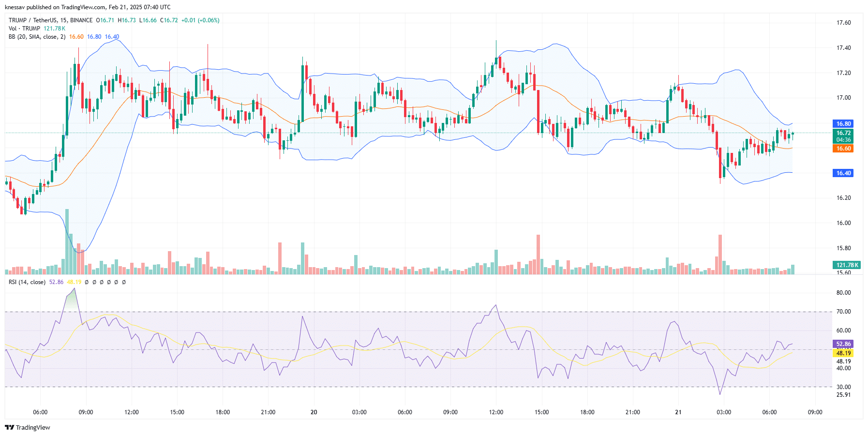The width and height of the screenshot is (868, 436).
Task: Click the 16.80 upper band value in the BB legend
Action: pyautogui.click(x=94, y=37)
